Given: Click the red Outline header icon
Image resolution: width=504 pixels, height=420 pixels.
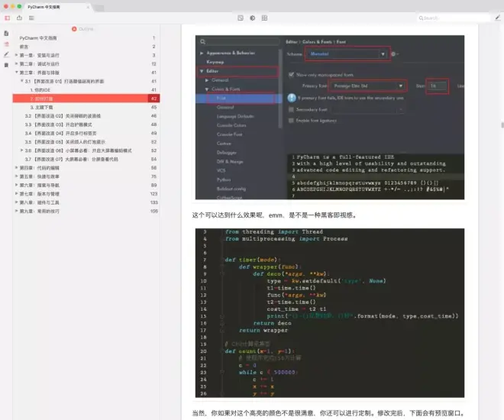Looking at the screenshot, I should coord(74,29).
